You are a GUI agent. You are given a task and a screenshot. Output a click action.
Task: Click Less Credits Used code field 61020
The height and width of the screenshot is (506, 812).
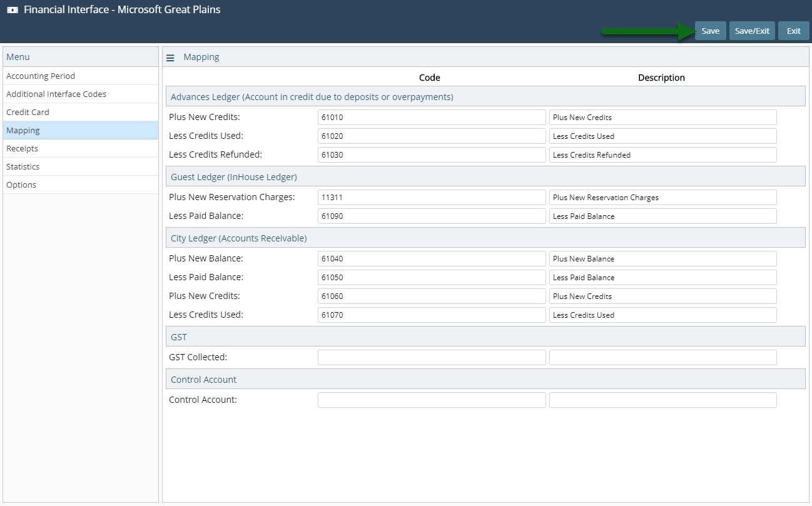432,136
